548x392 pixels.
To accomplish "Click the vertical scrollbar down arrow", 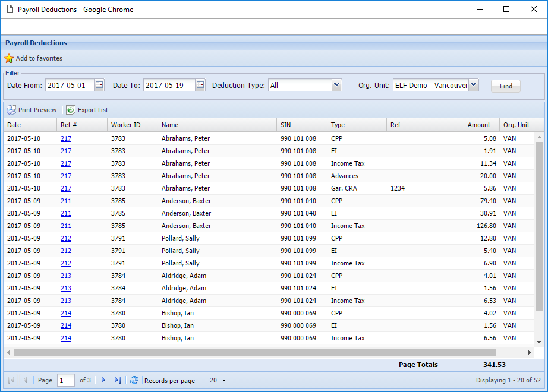I will (x=539, y=342).
